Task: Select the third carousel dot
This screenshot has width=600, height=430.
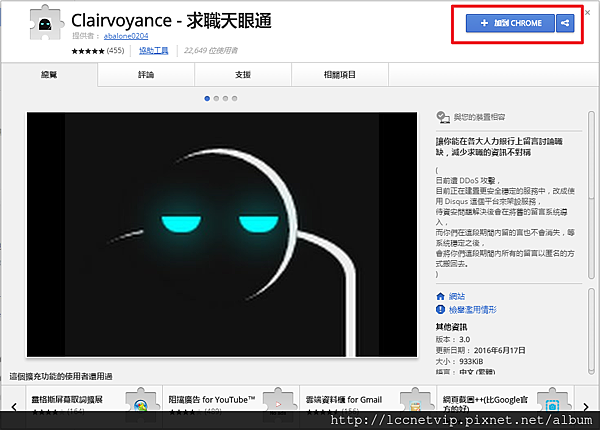Action: [225, 98]
